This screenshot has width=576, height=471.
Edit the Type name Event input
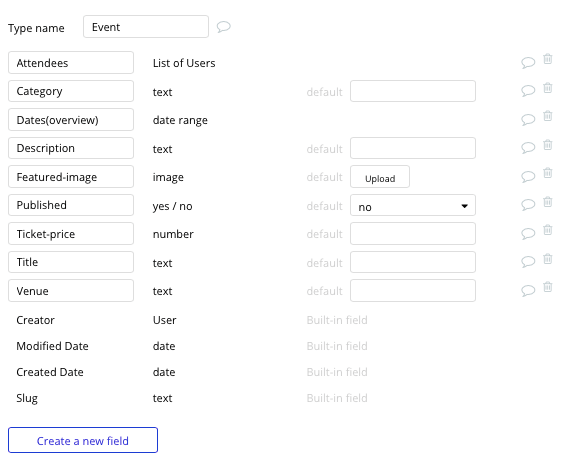point(146,26)
